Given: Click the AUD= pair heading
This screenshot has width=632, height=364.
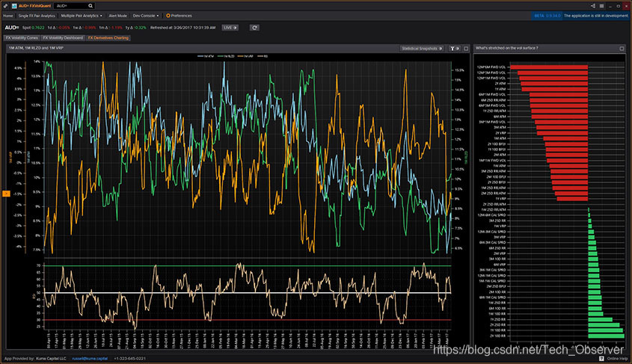Looking at the screenshot, I should point(12,28).
